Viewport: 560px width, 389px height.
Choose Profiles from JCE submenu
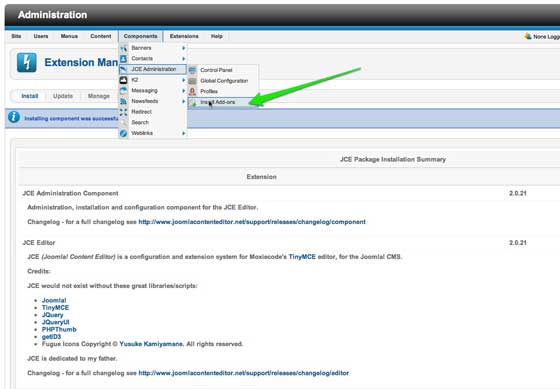pyautogui.click(x=209, y=91)
